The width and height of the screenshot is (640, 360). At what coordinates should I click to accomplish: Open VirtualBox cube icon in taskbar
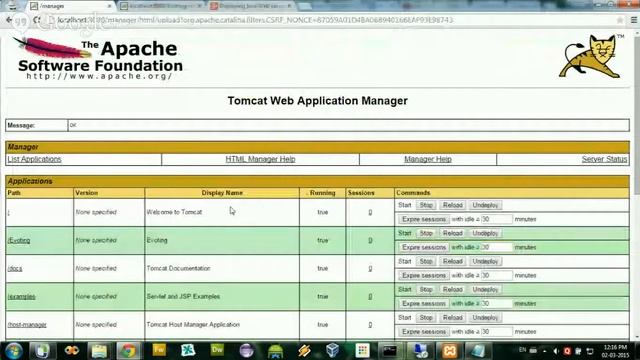point(333,350)
